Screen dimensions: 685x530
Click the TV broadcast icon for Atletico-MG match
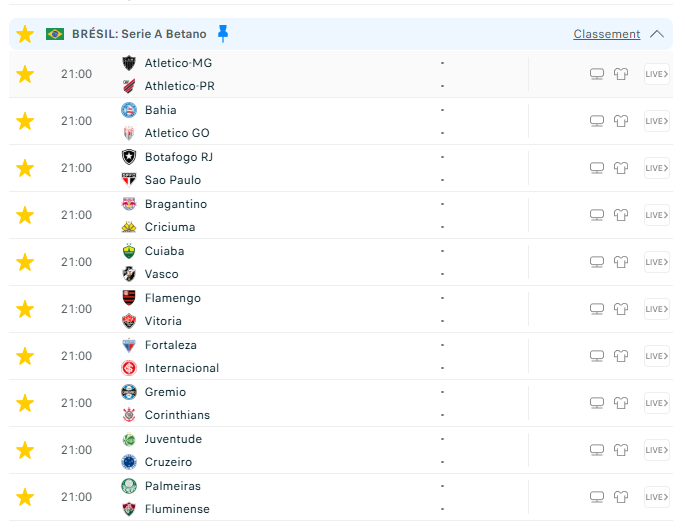click(x=597, y=74)
